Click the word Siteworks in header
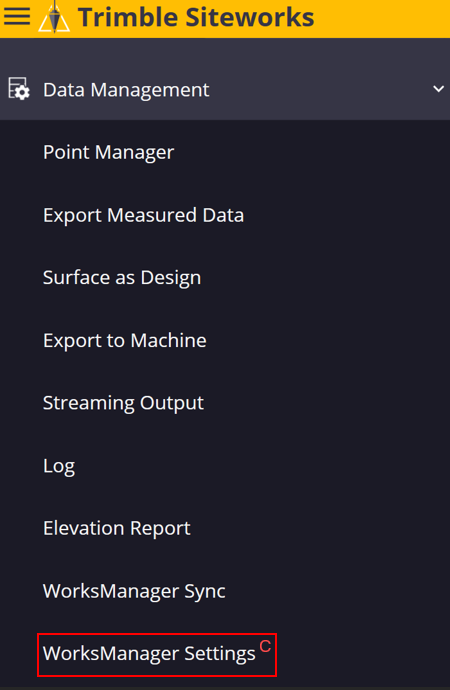The height and width of the screenshot is (690, 450). (249, 17)
